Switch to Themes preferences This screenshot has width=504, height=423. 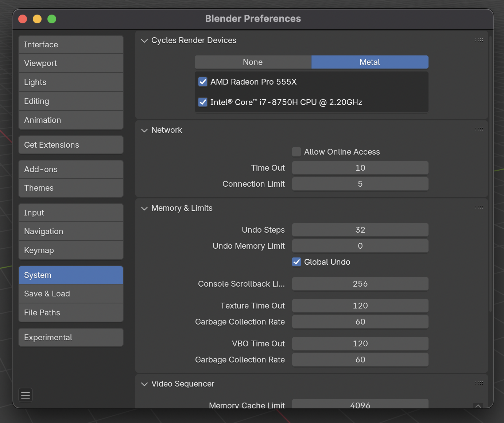tap(71, 188)
